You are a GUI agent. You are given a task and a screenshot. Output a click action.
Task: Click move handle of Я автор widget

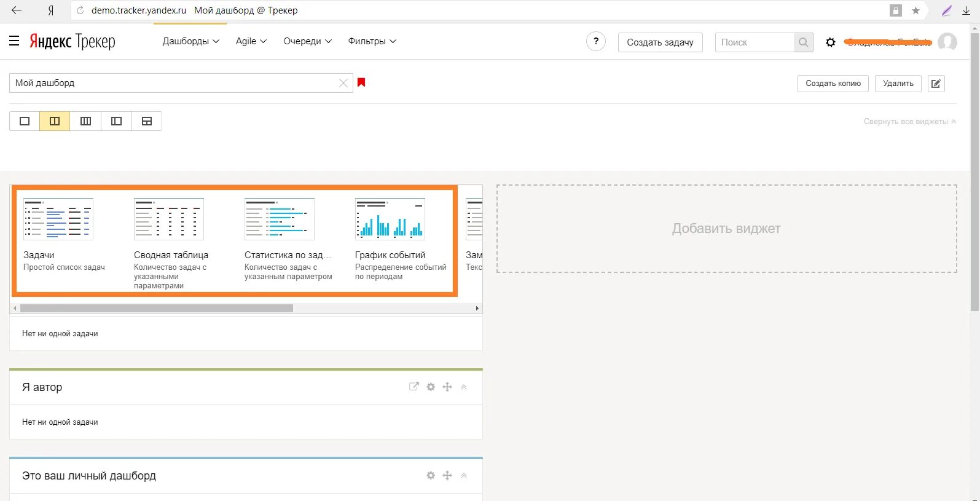447,387
